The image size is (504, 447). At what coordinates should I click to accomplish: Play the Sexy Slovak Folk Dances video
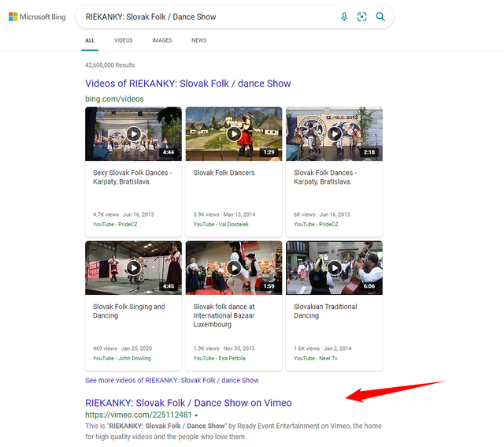(133, 134)
